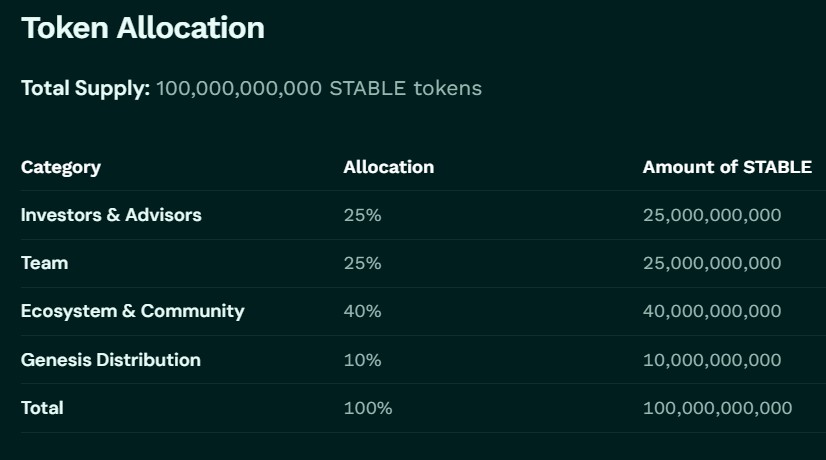The image size is (826, 460).
Task: Click the 100% total allocation cell
Action: click(x=368, y=408)
